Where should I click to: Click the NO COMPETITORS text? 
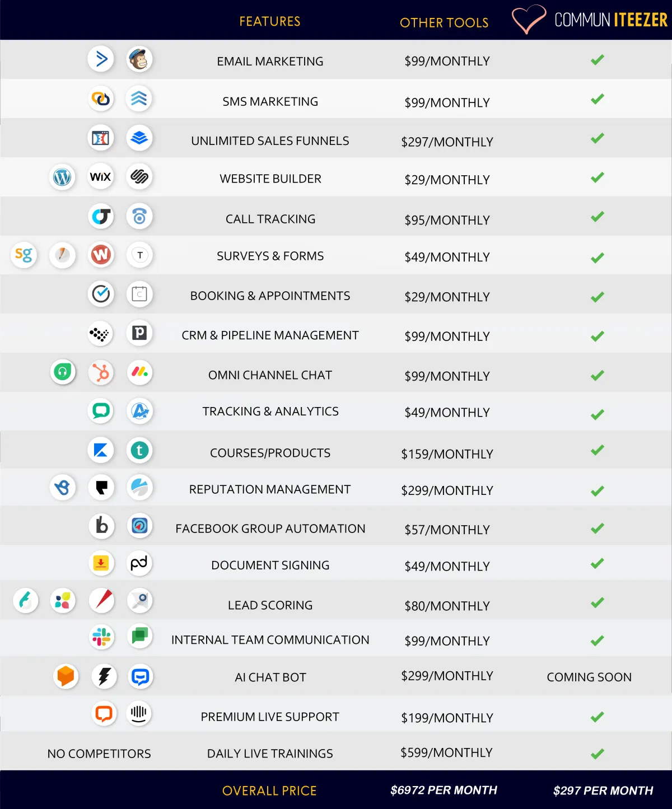(x=99, y=754)
